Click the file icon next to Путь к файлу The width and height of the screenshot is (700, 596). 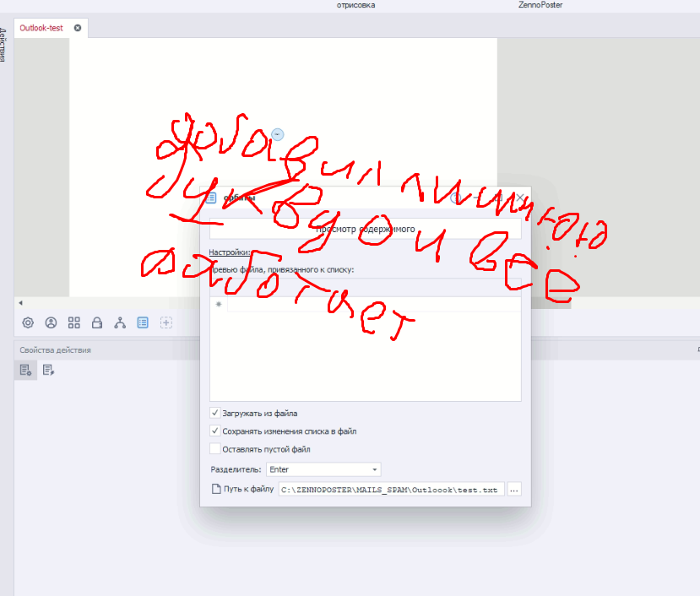tap(216, 489)
